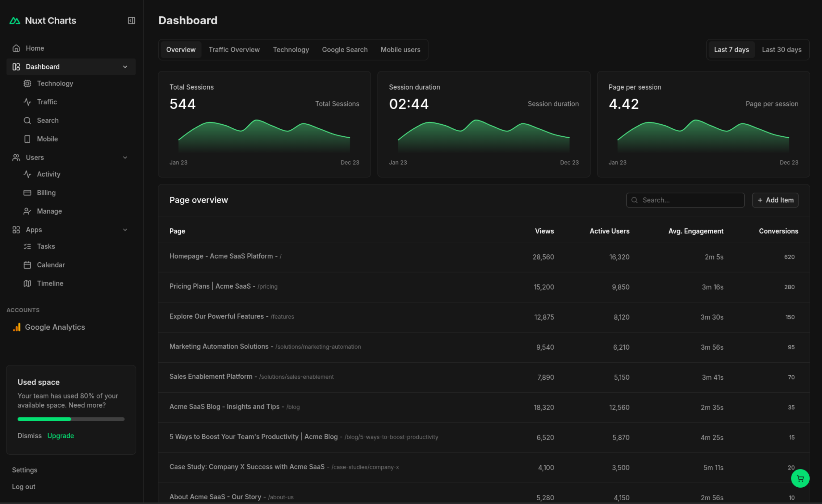The height and width of the screenshot is (504, 822).
Task: Click the Dashboard layout icon
Action: pos(16,67)
